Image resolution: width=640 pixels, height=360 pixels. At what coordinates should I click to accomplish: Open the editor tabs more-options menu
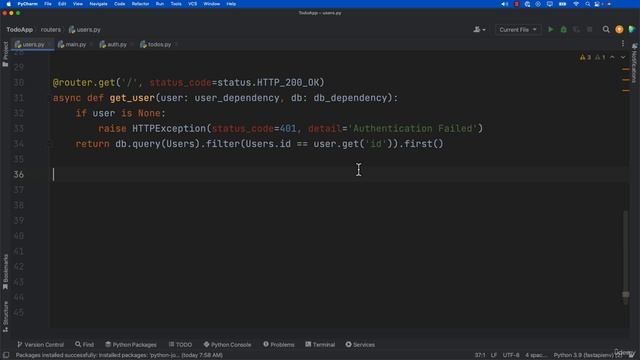coord(623,44)
